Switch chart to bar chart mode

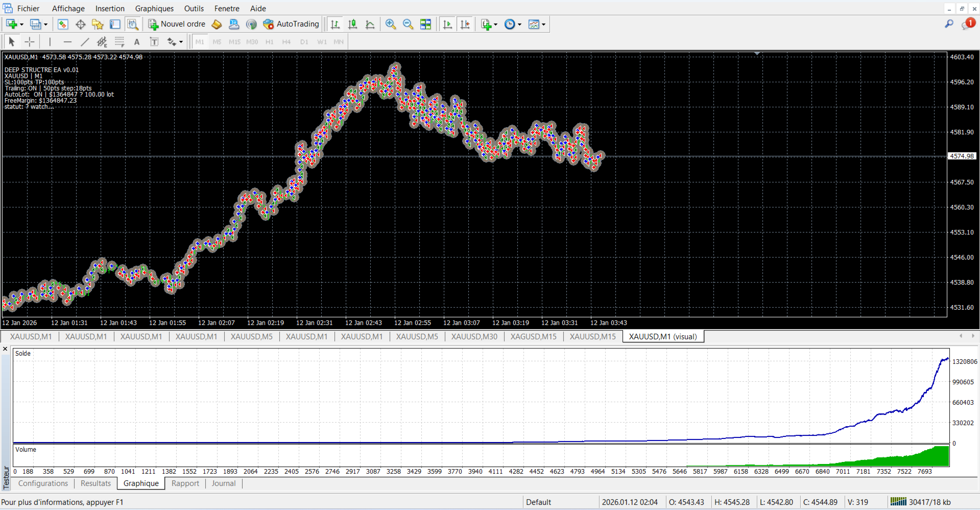(335, 24)
